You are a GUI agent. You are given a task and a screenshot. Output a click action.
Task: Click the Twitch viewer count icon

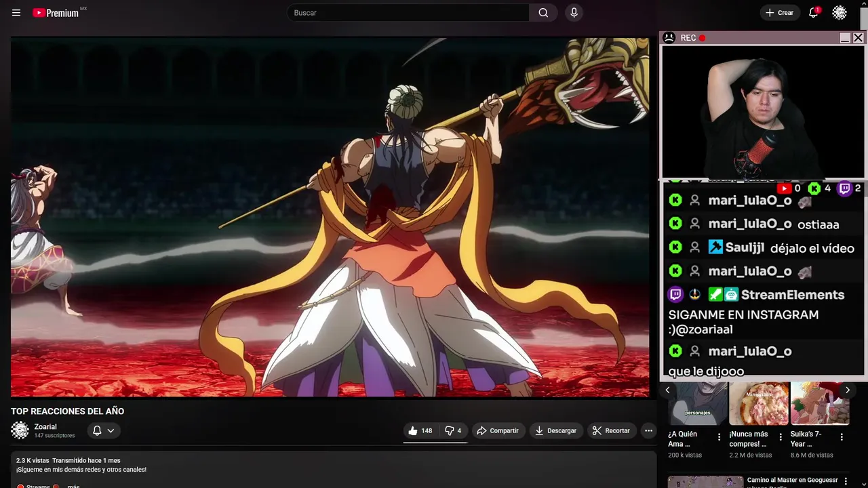pos(845,188)
